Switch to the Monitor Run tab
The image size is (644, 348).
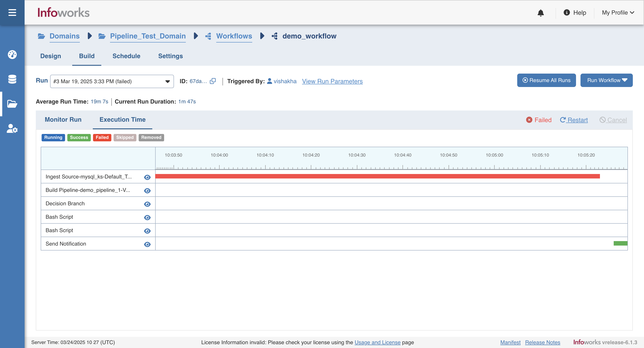(x=63, y=119)
